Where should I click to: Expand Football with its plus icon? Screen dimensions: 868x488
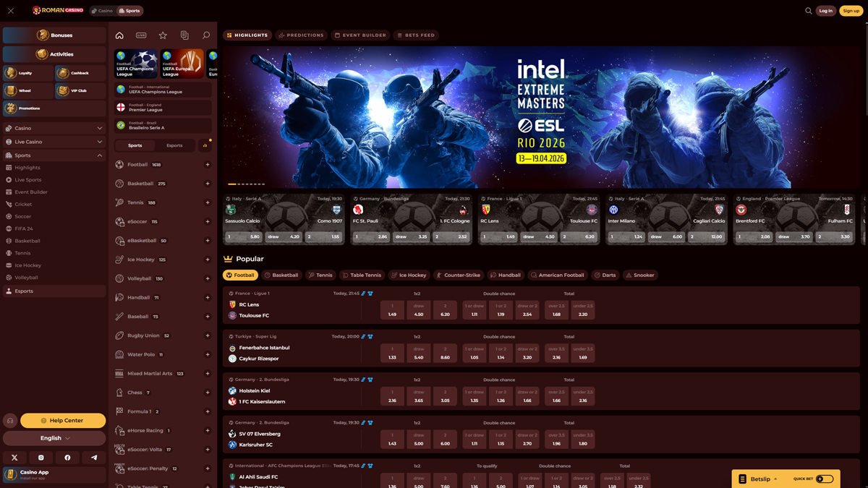click(208, 165)
